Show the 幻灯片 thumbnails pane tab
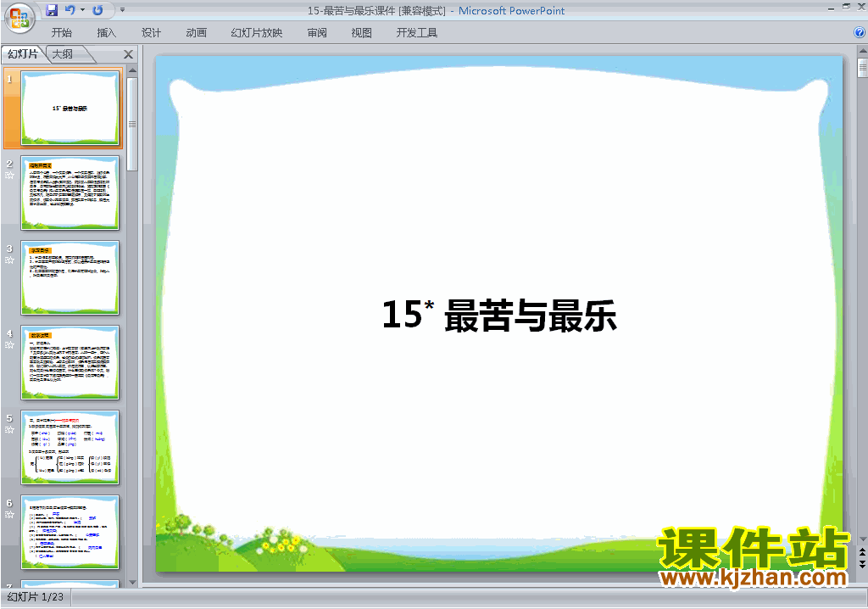Viewport: 868px width, 609px height. [x=23, y=53]
